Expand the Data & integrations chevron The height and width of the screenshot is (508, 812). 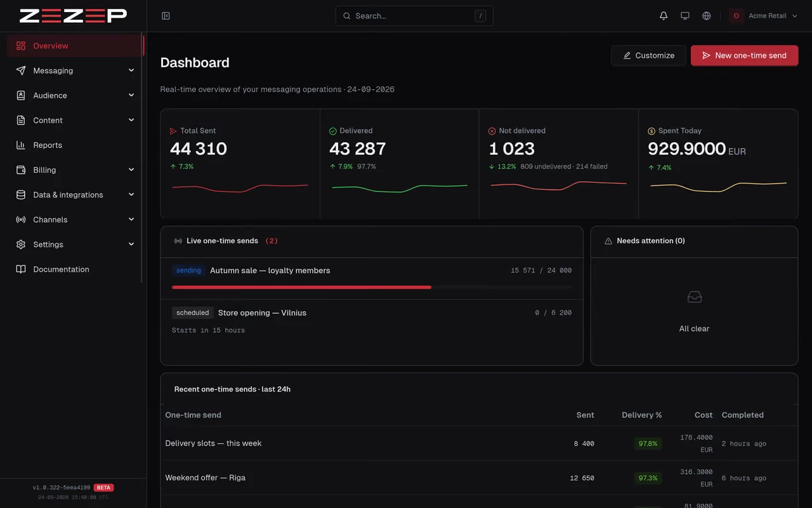(x=131, y=194)
